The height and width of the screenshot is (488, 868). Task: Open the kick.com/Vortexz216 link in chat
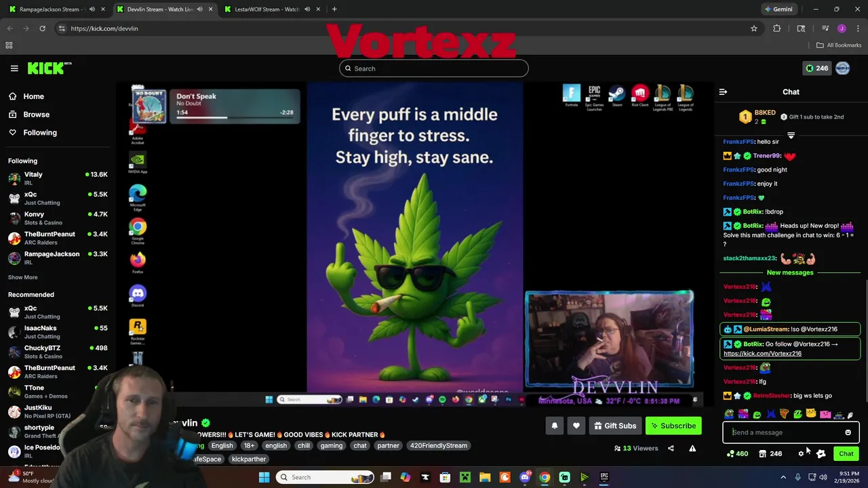(762, 354)
